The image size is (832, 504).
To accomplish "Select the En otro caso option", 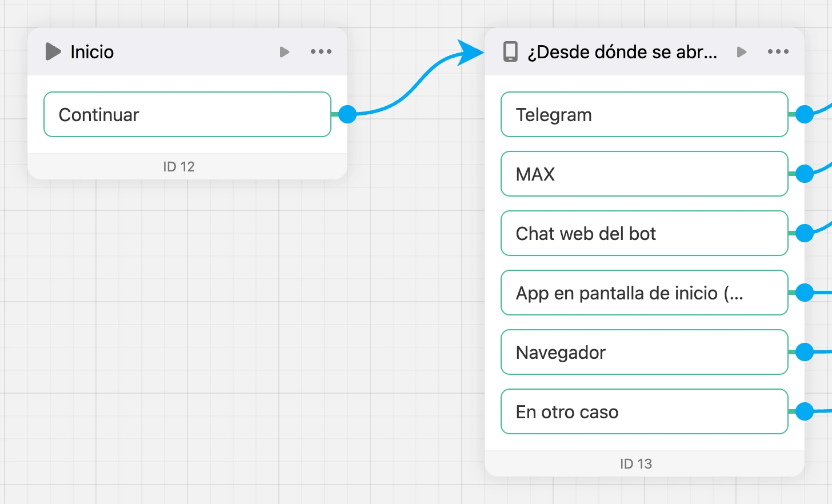I will [645, 411].
